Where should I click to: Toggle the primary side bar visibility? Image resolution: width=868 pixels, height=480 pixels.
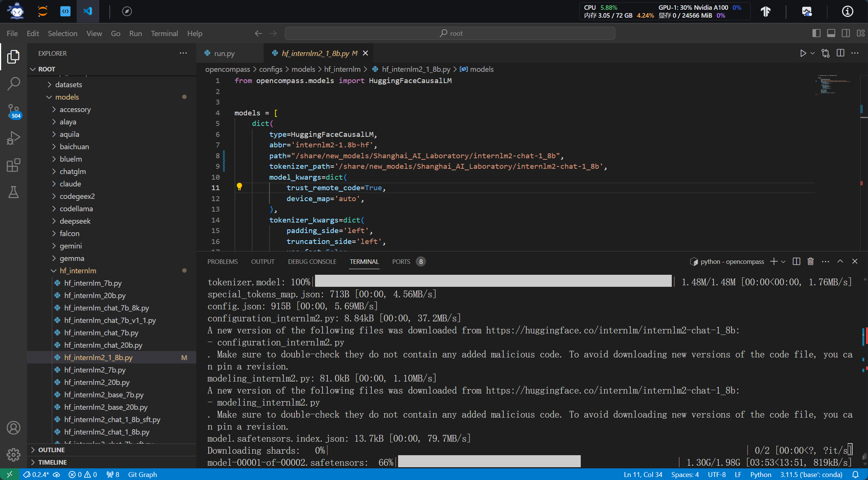pos(816,33)
